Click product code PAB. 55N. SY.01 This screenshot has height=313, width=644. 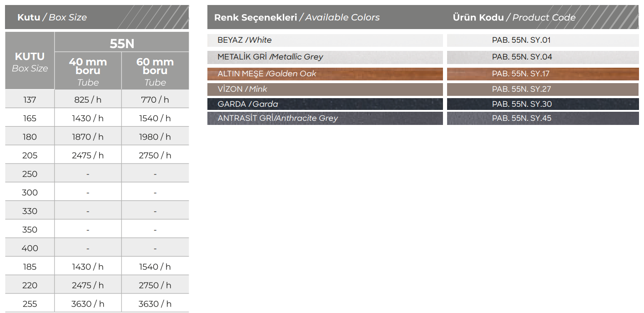521,40
